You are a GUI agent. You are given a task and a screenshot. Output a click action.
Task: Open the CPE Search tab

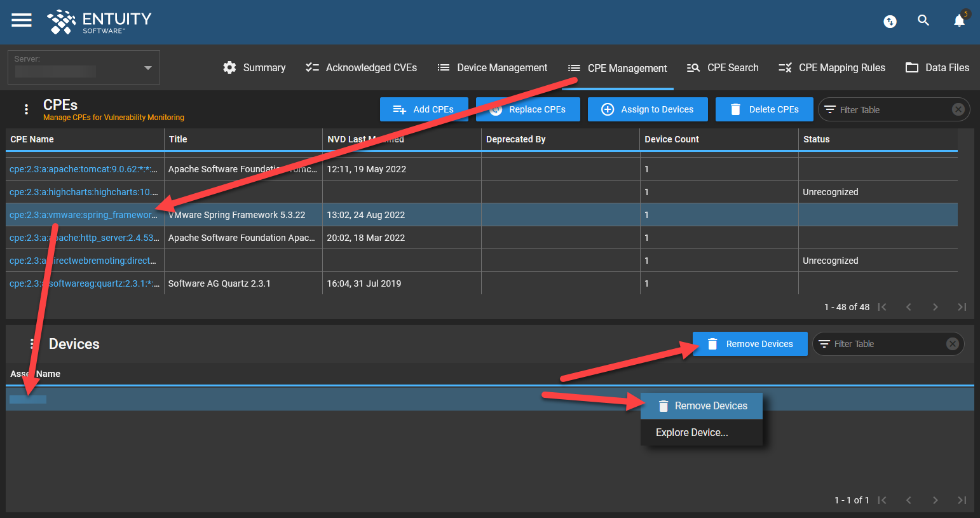tap(723, 67)
